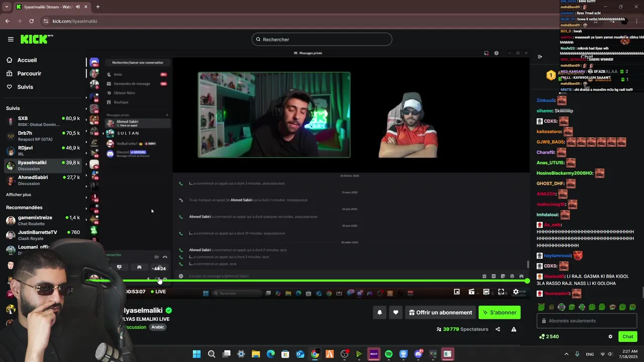Report stream with warning triangle icon
Image resolution: width=644 pixels, height=362 pixels.
514,329
